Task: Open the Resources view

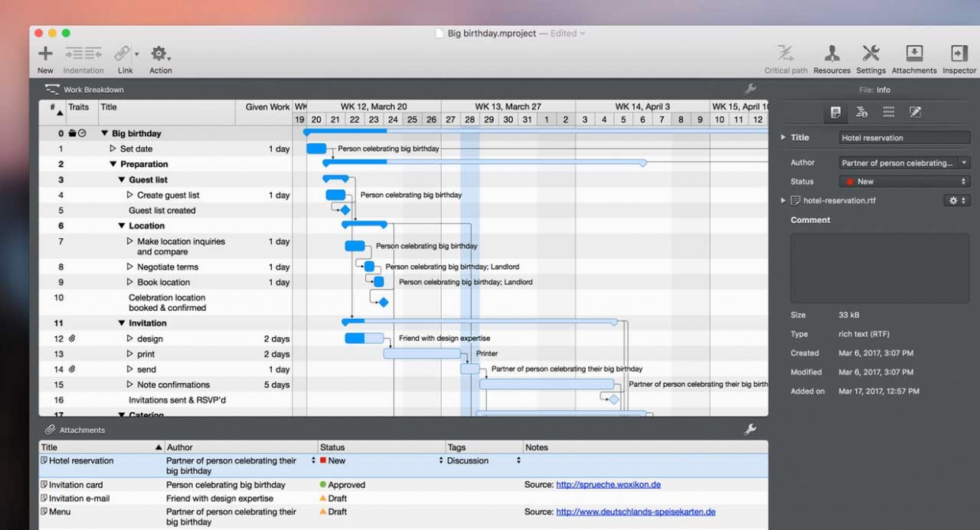Action: point(831,53)
